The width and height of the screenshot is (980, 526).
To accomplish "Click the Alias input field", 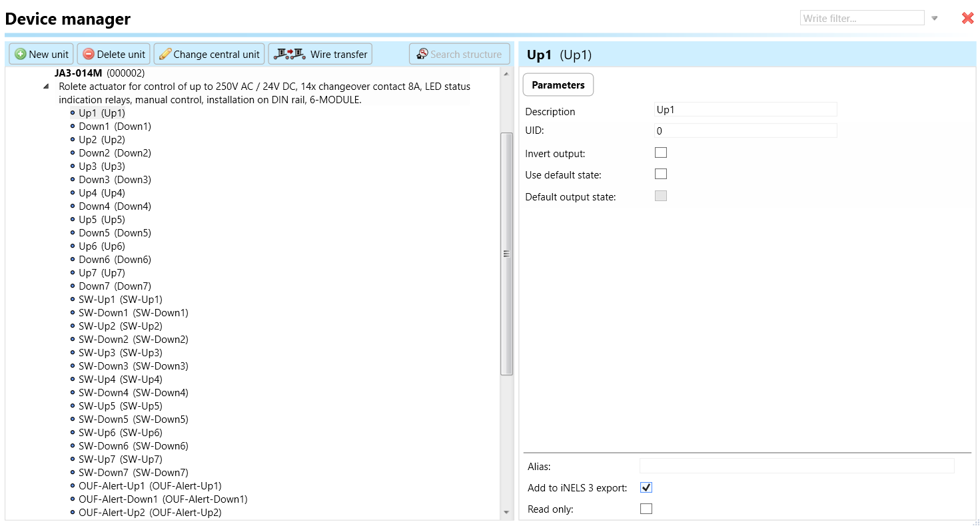I will click(x=796, y=466).
